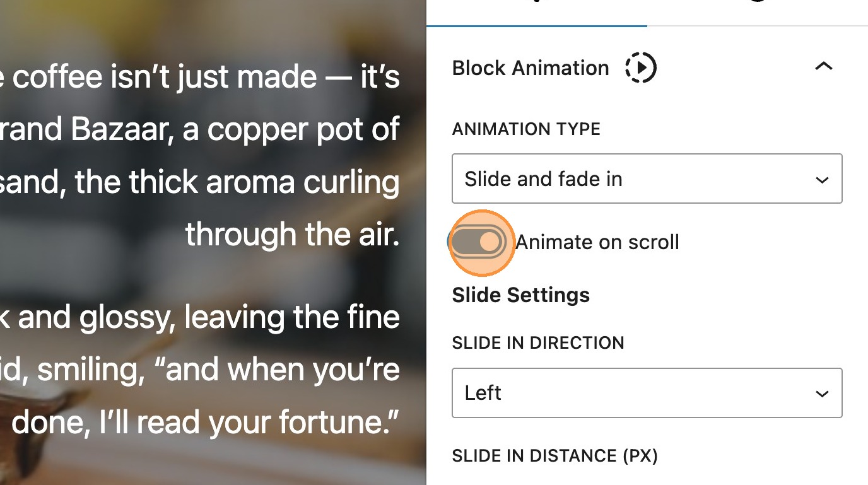
Task: Select the active blue-underlined sidebar tab
Action: (x=536, y=13)
